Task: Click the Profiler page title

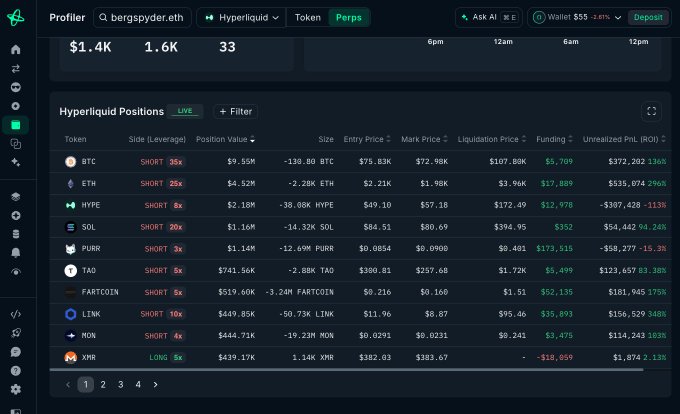Action: pyautogui.click(x=67, y=18)
